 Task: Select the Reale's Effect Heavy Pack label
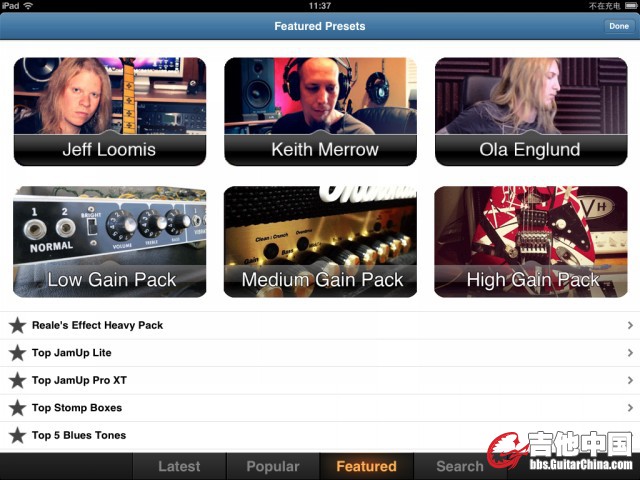97,325
